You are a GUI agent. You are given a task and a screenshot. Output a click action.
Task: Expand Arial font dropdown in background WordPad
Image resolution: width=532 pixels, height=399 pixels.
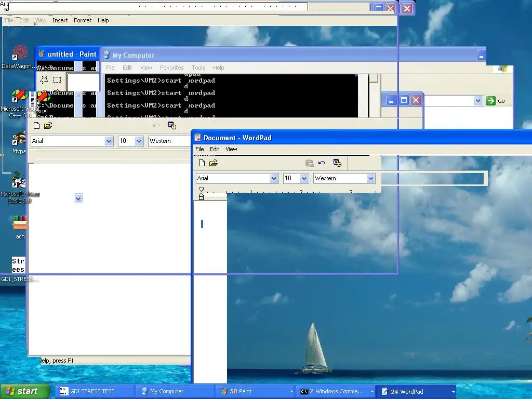[109, 141]
